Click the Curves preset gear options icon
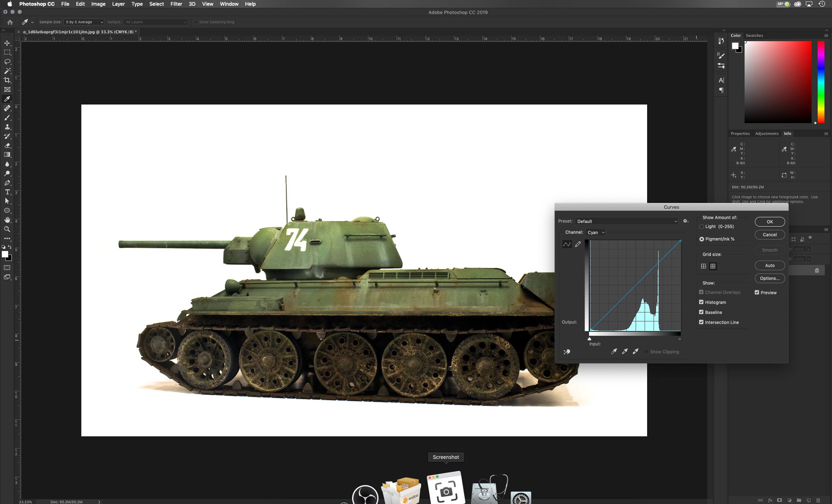 (685, 221)
